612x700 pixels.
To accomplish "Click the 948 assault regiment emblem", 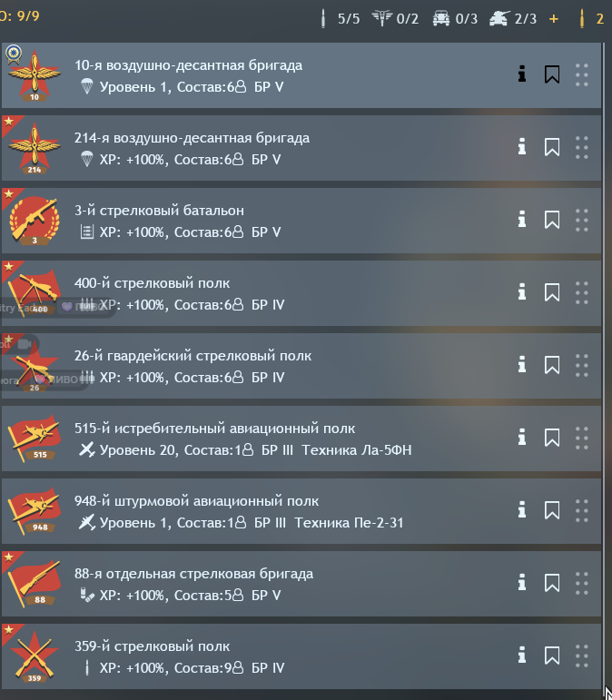I will coord(35,511).
